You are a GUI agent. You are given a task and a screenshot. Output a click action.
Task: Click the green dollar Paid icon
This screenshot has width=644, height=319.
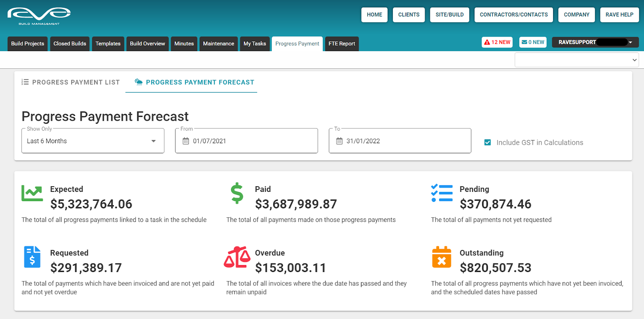pos(237,193)
